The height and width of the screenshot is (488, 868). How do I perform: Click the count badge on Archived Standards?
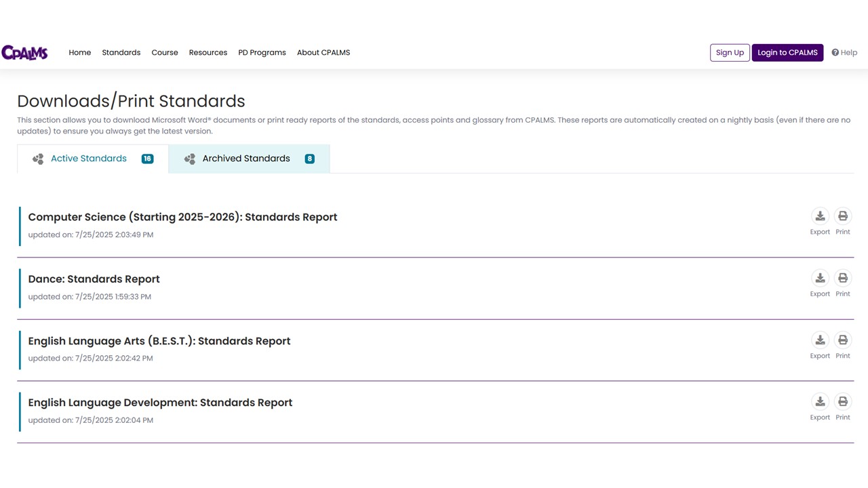(x=309, y=158)
